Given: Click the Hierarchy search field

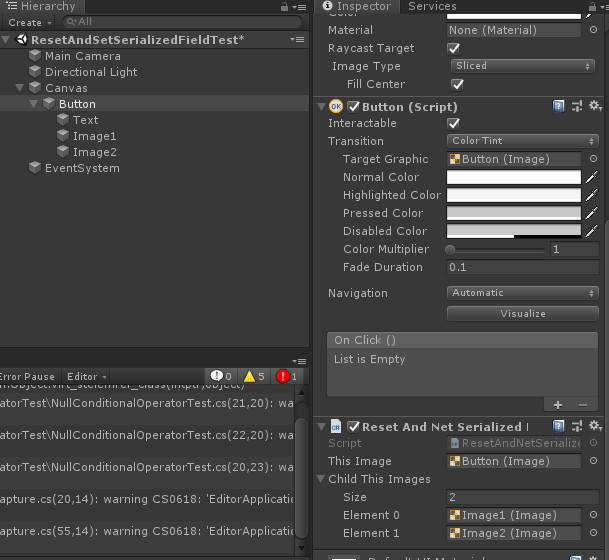Looking at the screenshot, I should (x=183, y=22).
